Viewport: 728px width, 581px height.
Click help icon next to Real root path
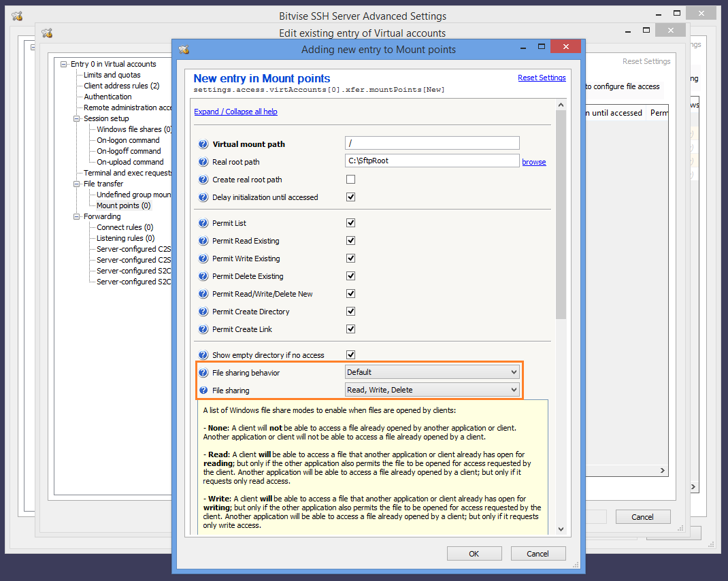(x=203, y=162)
